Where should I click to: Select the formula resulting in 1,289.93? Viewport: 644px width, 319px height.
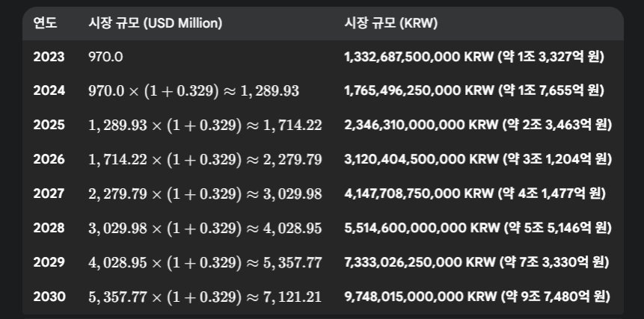(193, 91)
